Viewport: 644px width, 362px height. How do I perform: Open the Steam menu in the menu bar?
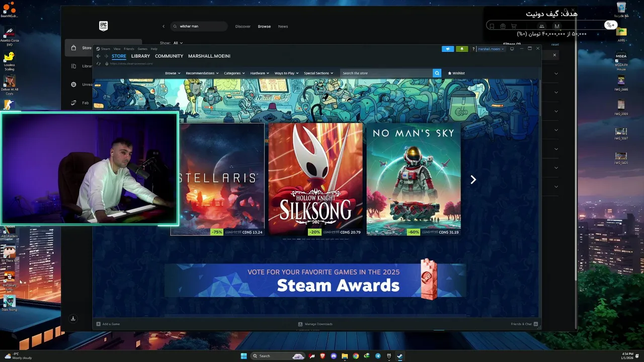point(105,49)
